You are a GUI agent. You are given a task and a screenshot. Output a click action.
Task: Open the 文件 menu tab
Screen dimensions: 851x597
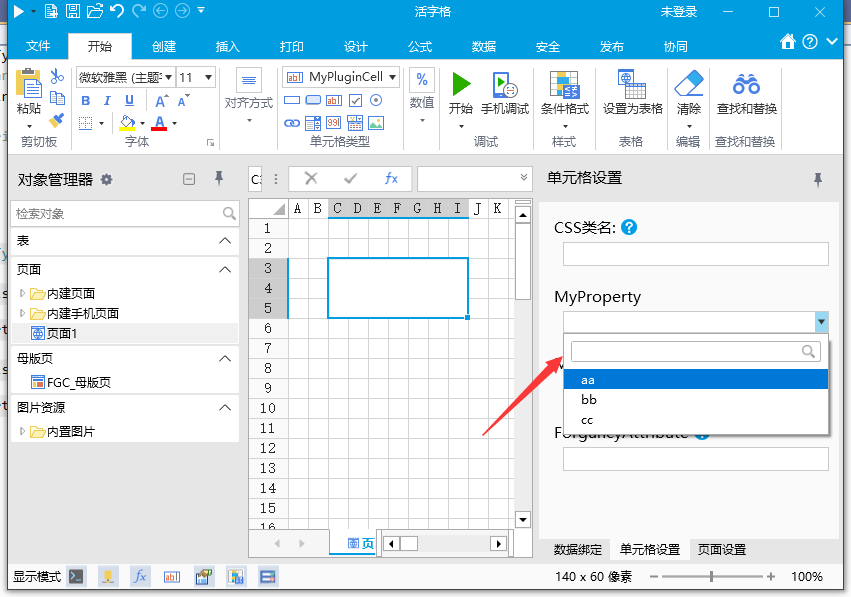click(x=38, y=46)
